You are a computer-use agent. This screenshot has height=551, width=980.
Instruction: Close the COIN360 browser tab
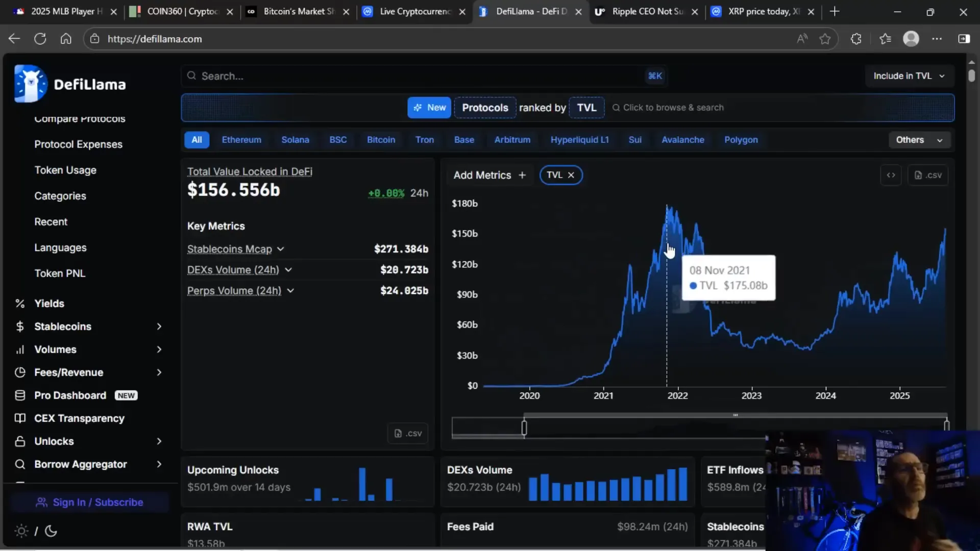tap(230, 11)
